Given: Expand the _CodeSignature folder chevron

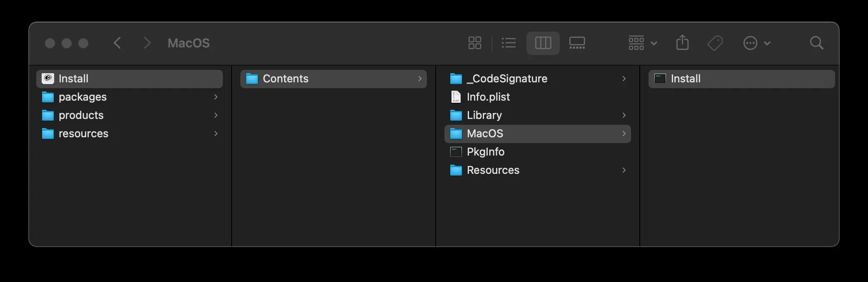Looking at the screenshot, I should (624, 79).
